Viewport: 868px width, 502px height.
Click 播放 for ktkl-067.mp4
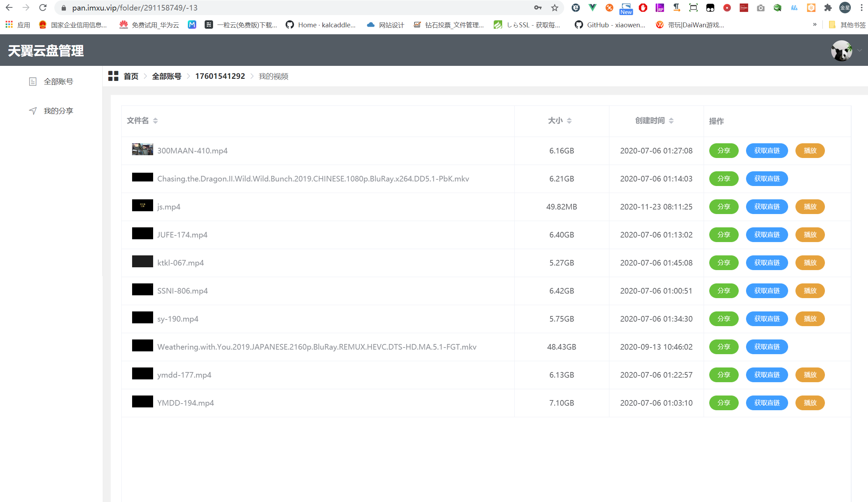(810, 263)
